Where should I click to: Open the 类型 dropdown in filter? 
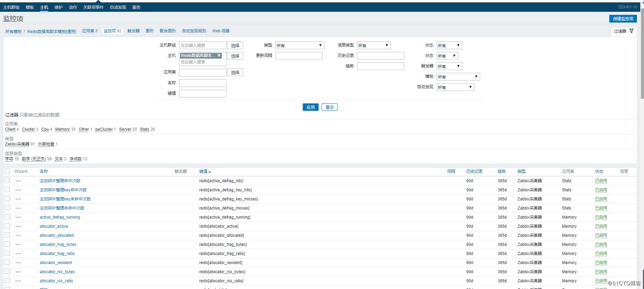299,45
